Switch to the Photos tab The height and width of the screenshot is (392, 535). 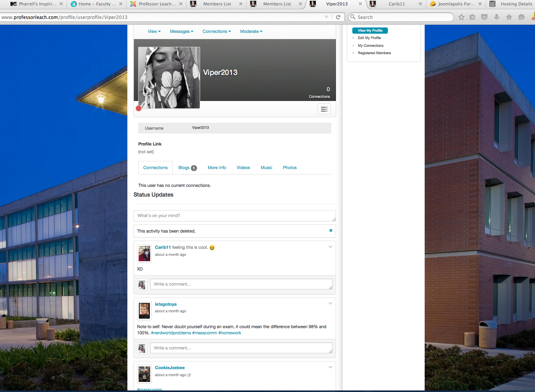point(290,168)
